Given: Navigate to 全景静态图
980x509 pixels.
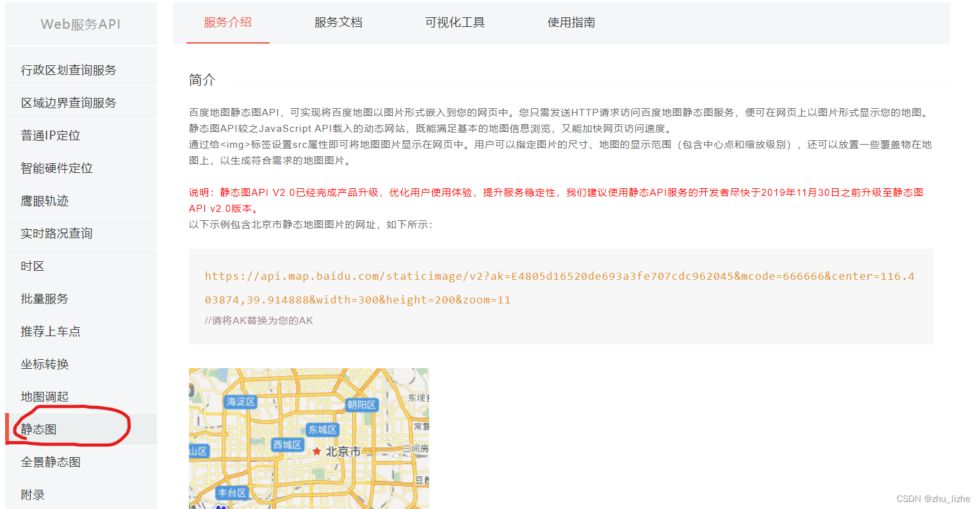Looking at the screenshot, I should pos(49,461).
